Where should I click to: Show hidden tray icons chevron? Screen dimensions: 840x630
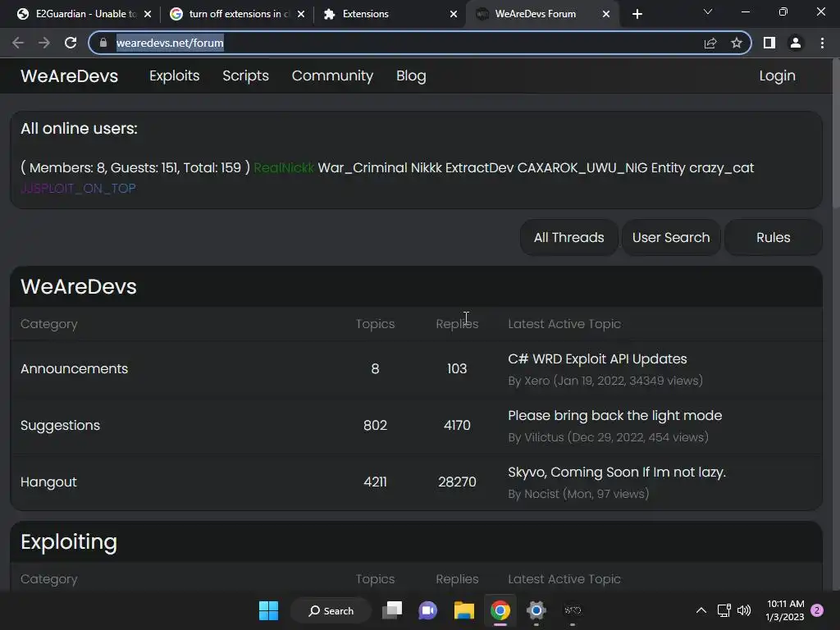701,610
